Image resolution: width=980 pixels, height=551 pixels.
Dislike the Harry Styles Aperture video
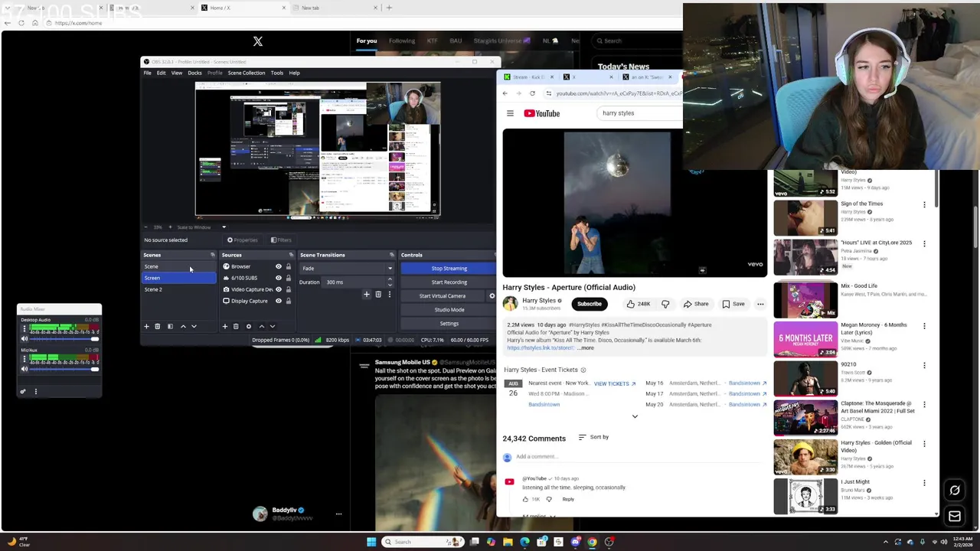[665, 304]
